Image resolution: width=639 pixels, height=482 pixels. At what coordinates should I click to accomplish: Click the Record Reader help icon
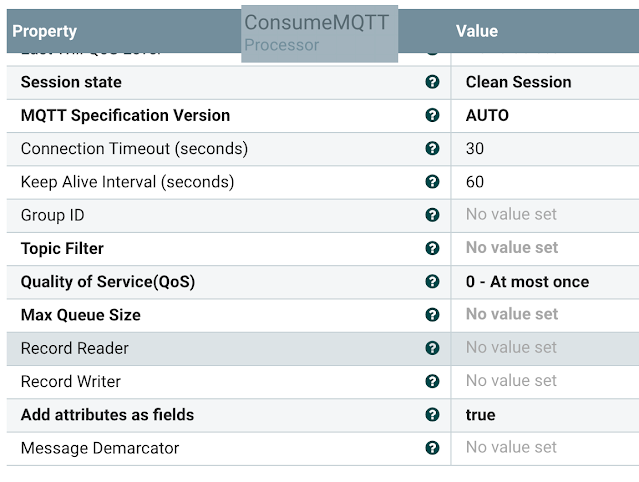(x=432, y=348)
